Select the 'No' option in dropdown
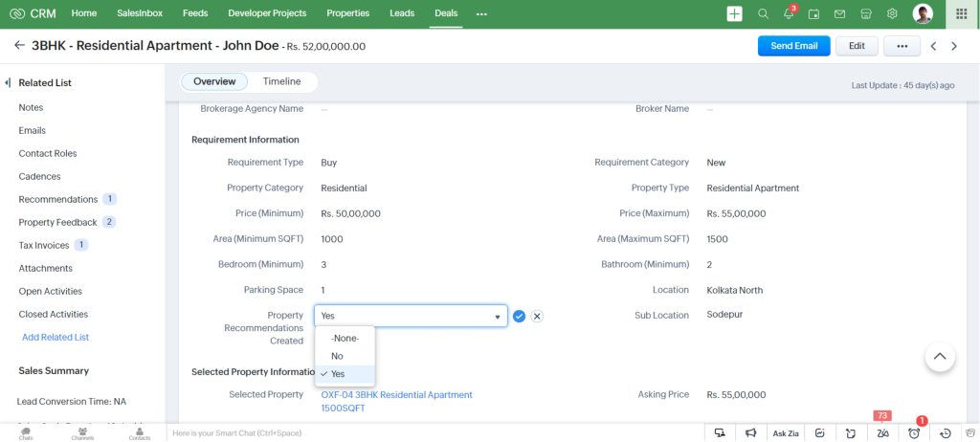Image resolution: width=980 pixels, height=442 pixels. pos(337,356)
